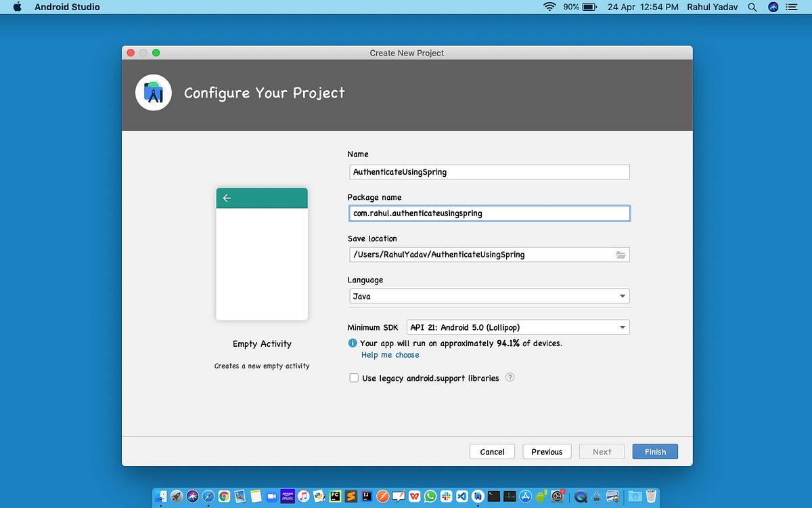Open Sublime Text from the dock
The image size is (812, 508).
tap(351, 496)
